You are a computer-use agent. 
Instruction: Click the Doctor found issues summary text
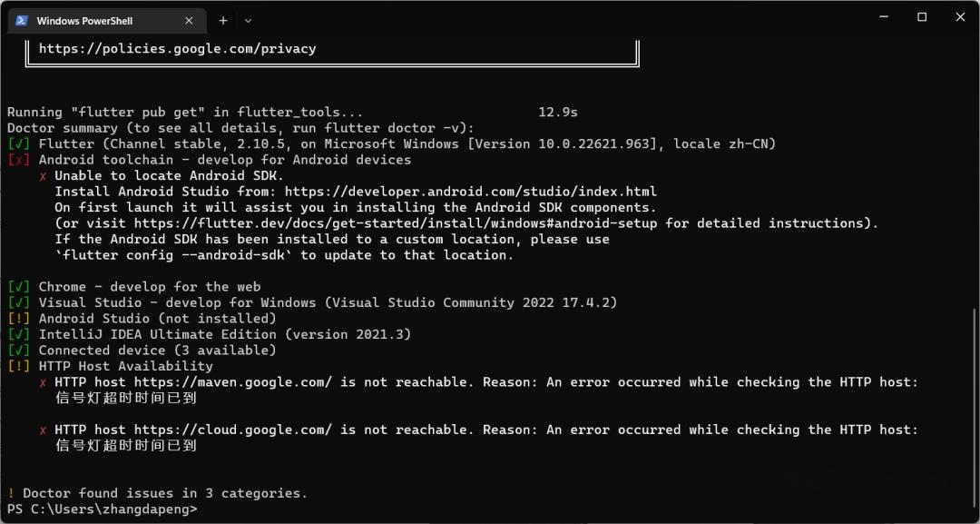tap(154, 493)
